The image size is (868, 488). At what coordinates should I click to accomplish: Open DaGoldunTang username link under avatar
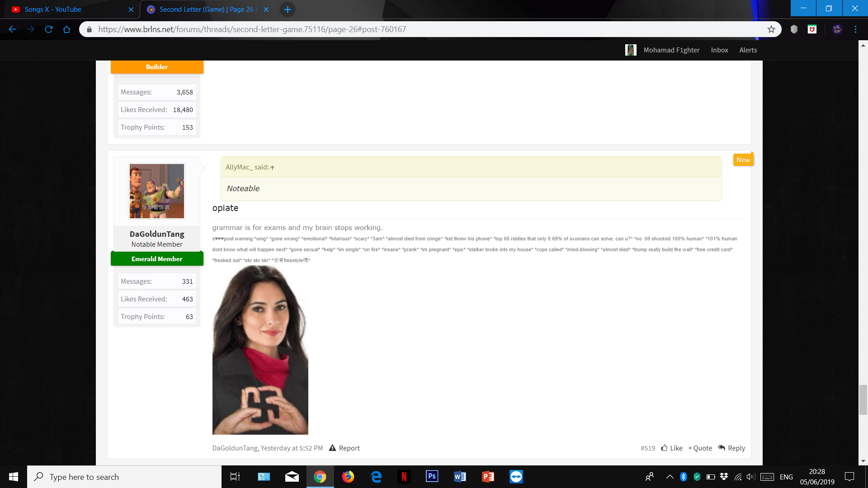[157, 234]
